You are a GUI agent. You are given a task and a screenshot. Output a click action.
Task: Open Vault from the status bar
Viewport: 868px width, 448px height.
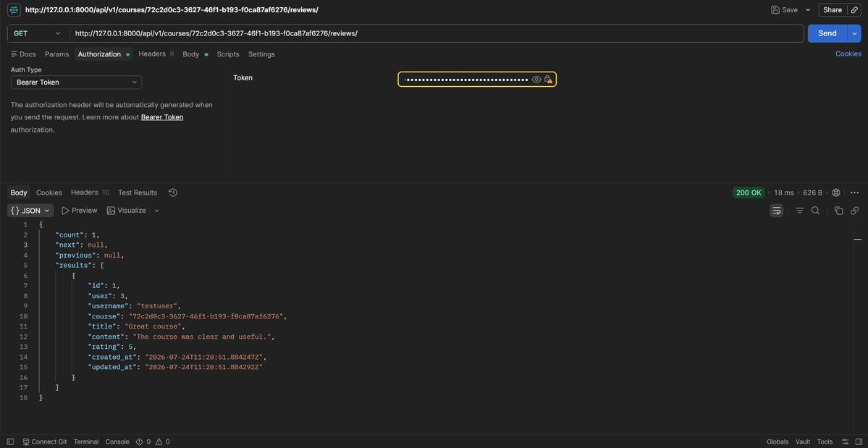tap(803, 441)
